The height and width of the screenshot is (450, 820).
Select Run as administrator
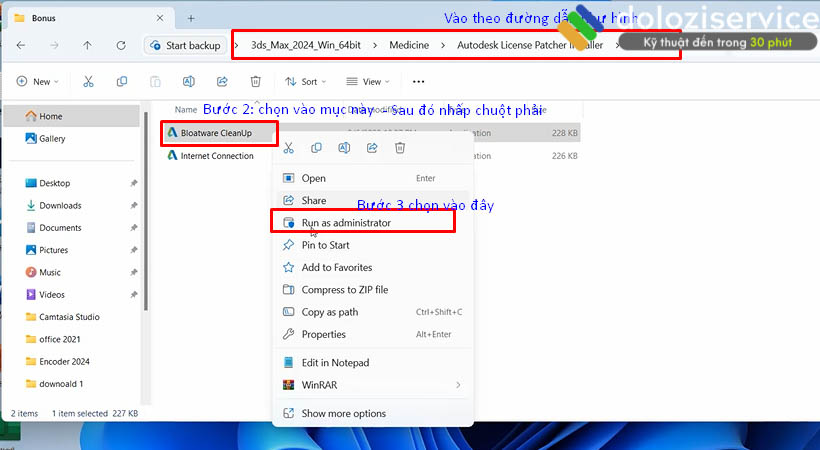345,223
